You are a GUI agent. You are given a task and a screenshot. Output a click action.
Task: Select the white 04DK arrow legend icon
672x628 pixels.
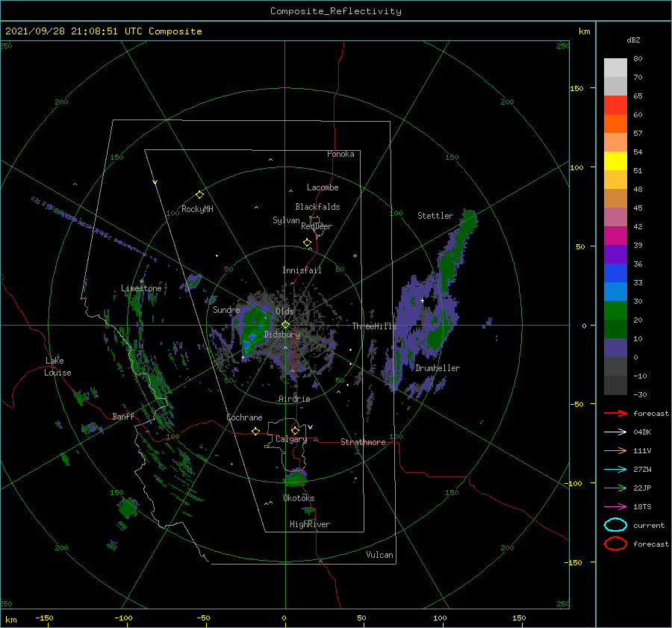[x=615, y=432]
